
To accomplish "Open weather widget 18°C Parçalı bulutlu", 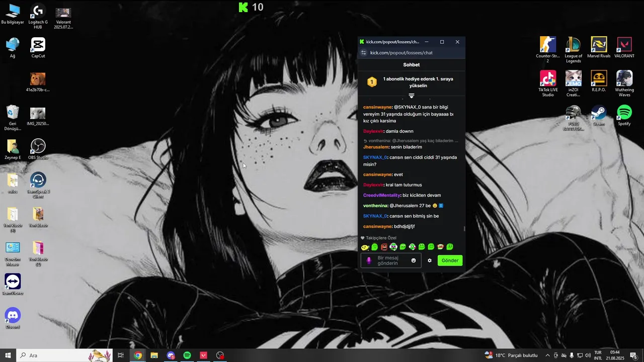I will pos(511,355).
